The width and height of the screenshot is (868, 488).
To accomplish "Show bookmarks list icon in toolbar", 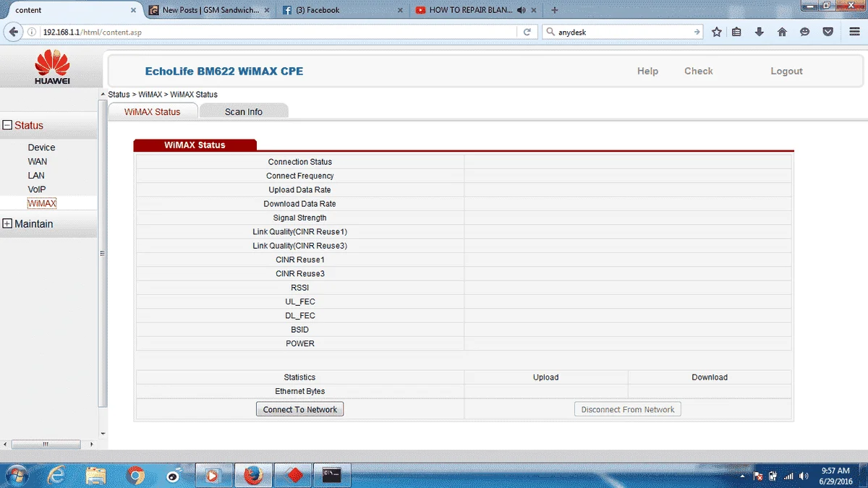I will [x=736, y=32].
